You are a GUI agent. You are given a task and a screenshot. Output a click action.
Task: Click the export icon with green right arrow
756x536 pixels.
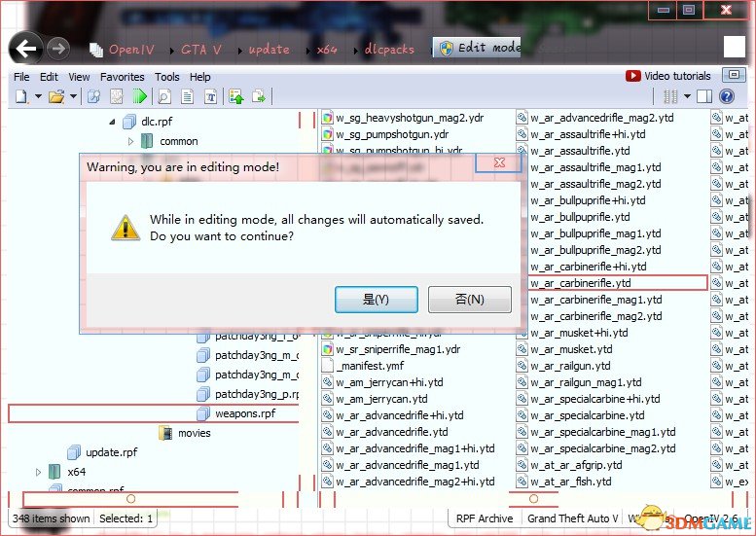tap(259, 97)
